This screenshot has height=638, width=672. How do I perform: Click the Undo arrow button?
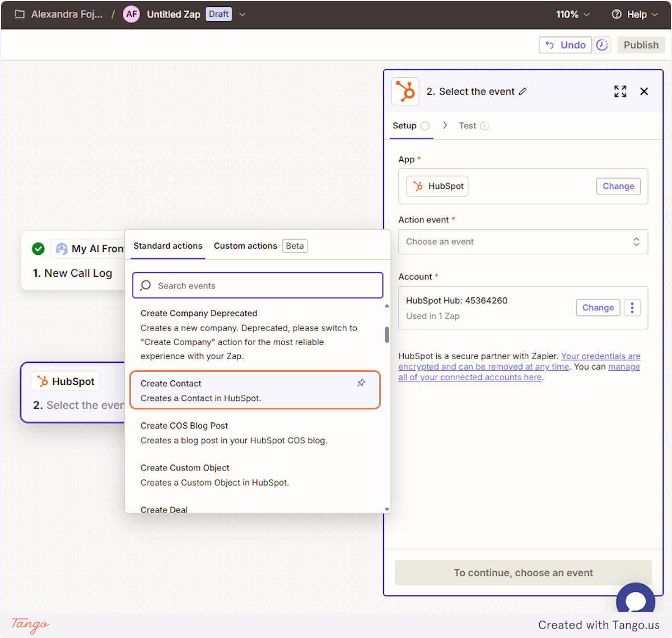[565, 45]
